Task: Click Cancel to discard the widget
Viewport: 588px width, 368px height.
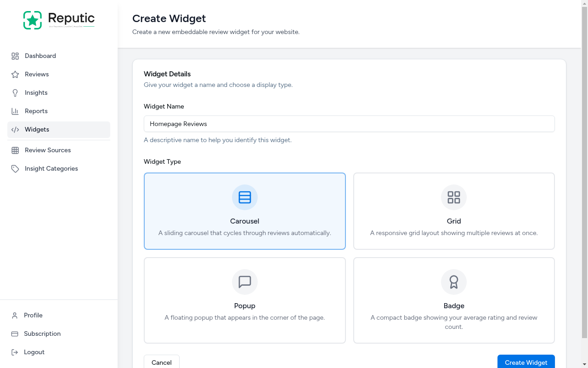Action: click(x=161, y=362)
